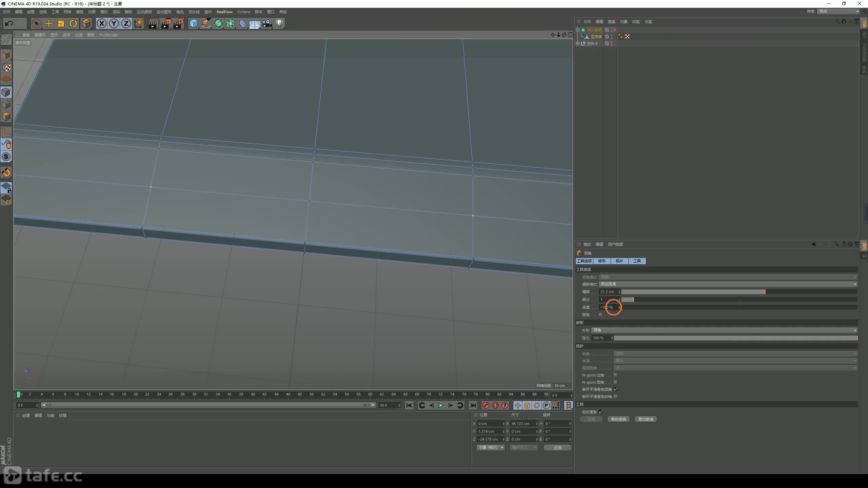Click Render View clapperboard icon
Viewport: 868px width, 488px height.
[153, 23]
